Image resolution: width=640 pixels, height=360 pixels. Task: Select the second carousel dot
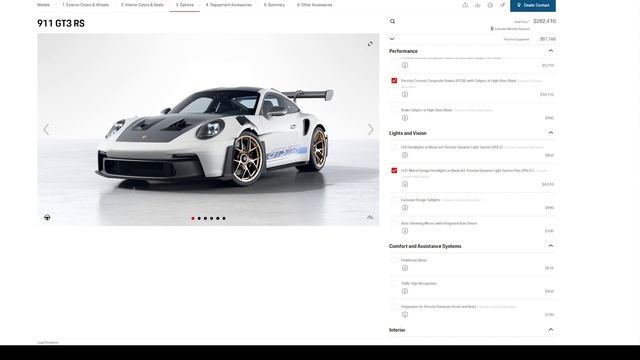(x=199, y=218)
